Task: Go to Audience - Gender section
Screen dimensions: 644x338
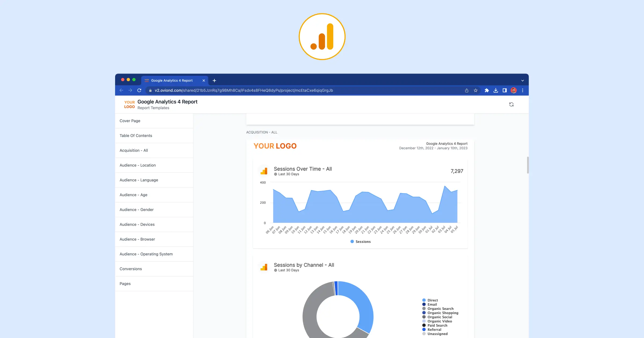Action: [154, 210]
